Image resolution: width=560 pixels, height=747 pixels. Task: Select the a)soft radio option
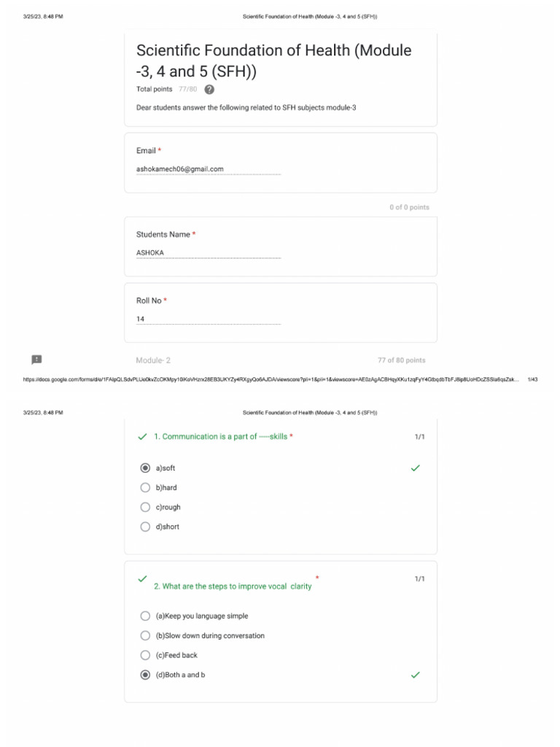(x=145, y=468)
